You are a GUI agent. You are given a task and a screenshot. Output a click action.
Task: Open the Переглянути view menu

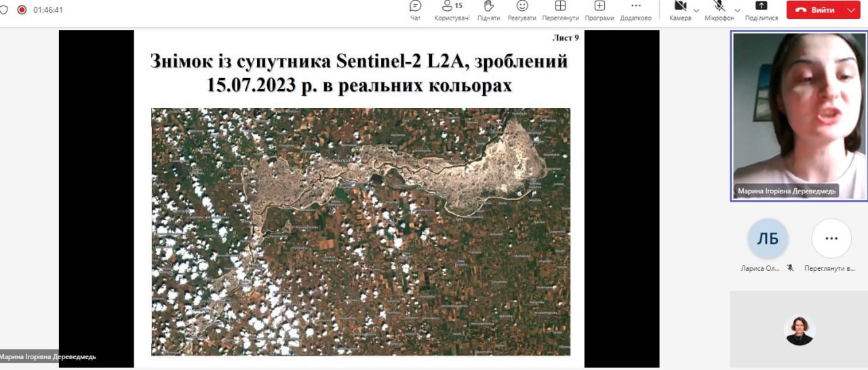[x=560, y=10]
